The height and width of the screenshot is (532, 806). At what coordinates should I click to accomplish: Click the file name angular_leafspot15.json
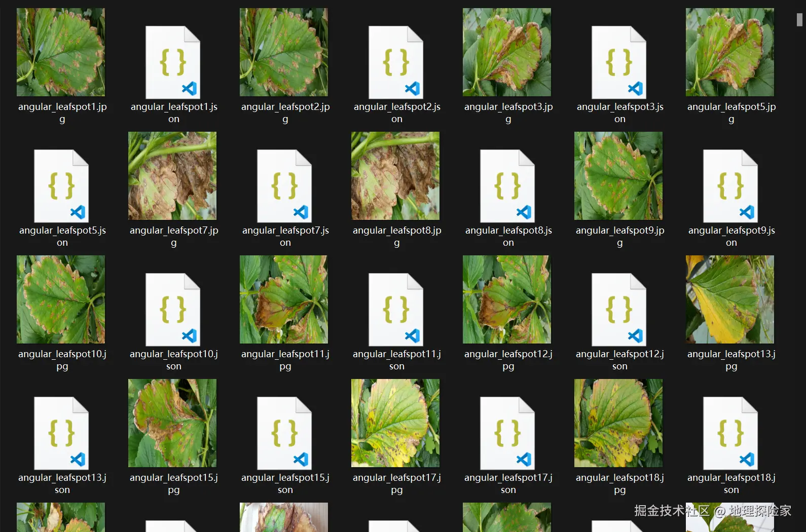click(x=285, y=484)
